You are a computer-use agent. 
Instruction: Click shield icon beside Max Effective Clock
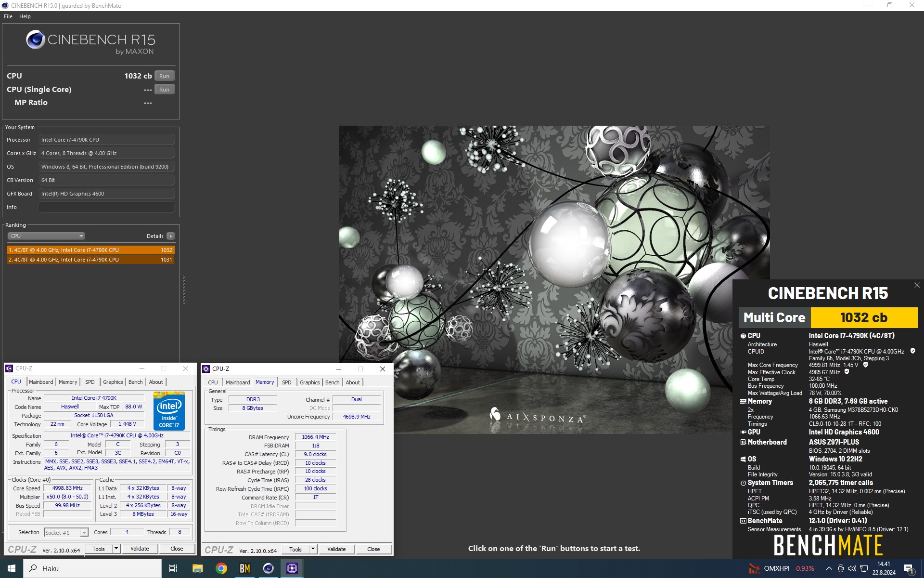[847, 372]
